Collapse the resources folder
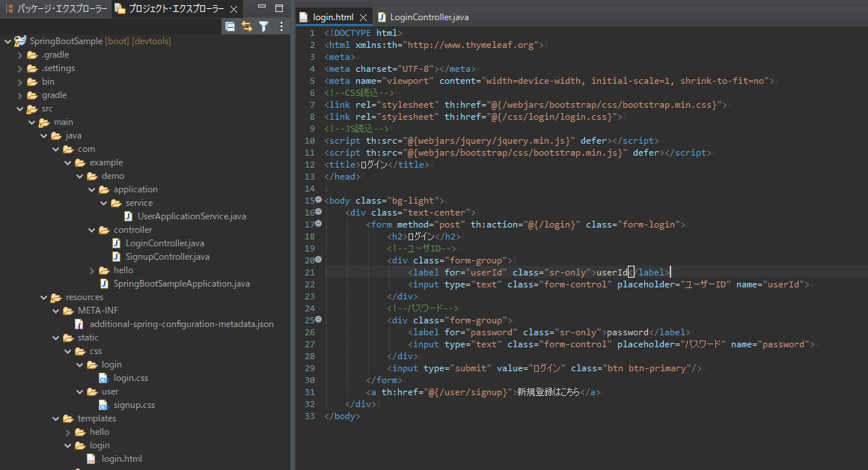Viewport: 868px width, 470px height. 44,297
